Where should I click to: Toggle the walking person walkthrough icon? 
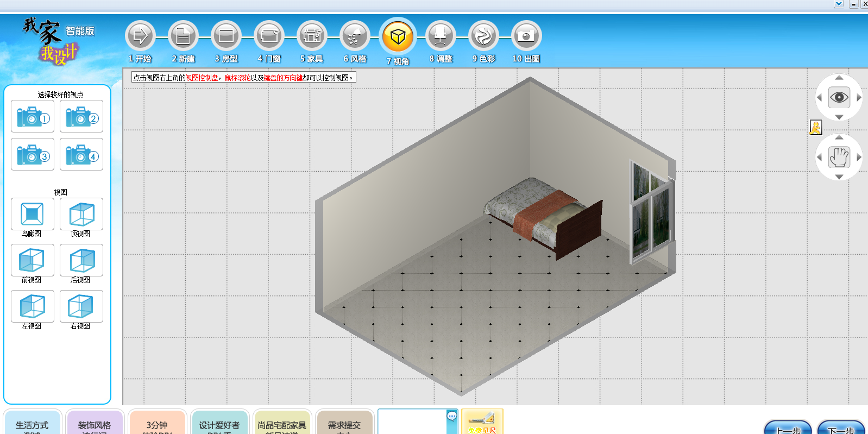pos(815,128)
